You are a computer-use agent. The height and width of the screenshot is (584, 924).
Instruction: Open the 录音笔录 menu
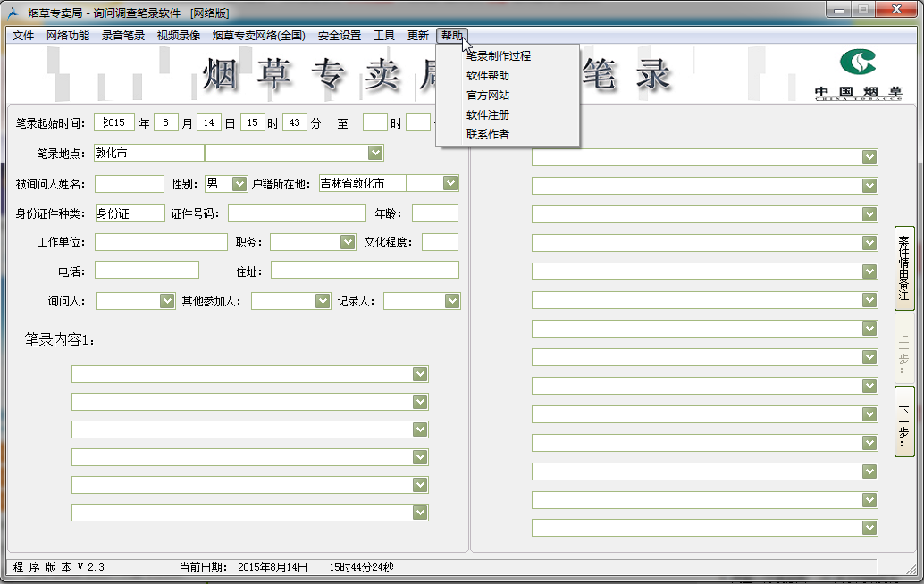tap(123, 36)
